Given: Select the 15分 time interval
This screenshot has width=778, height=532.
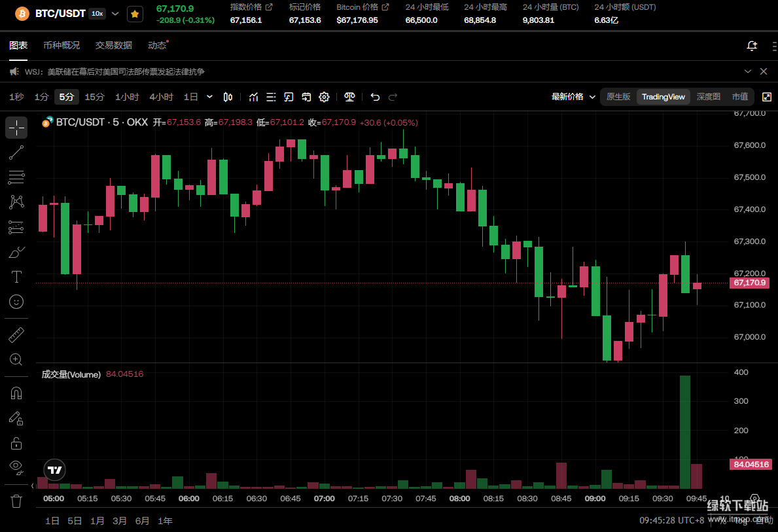Looking at the screenshot, I should pyautogui.click(x=94, y=97).
